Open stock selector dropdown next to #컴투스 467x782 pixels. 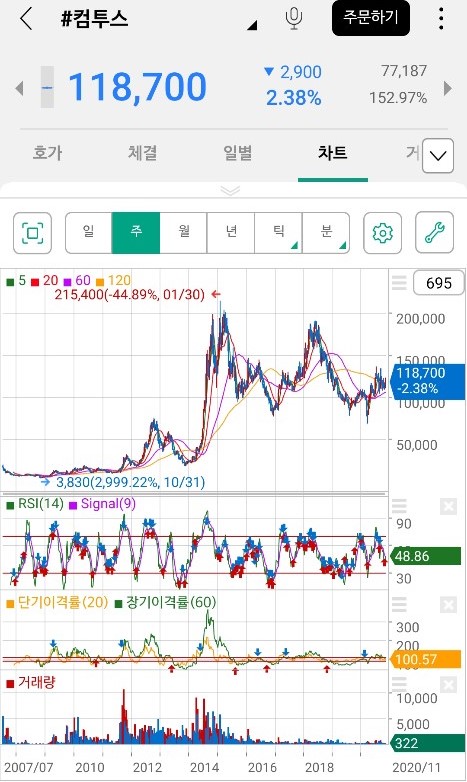(252, 24)
